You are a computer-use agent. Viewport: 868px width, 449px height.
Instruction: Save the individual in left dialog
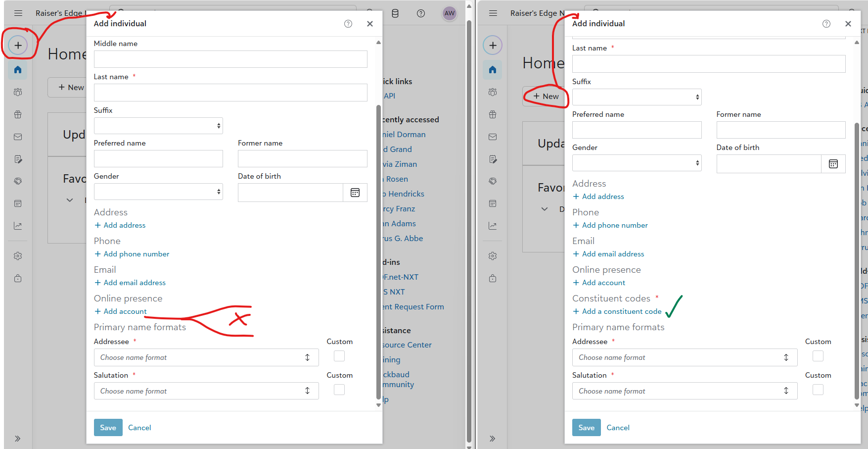(x=108, y=428)
